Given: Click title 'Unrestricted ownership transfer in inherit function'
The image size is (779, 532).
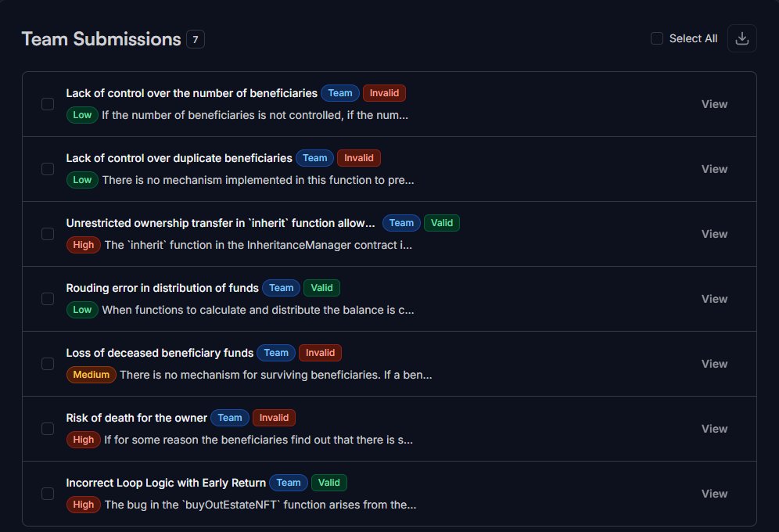Looking at the screenshot, I should (x=221, y=223).
